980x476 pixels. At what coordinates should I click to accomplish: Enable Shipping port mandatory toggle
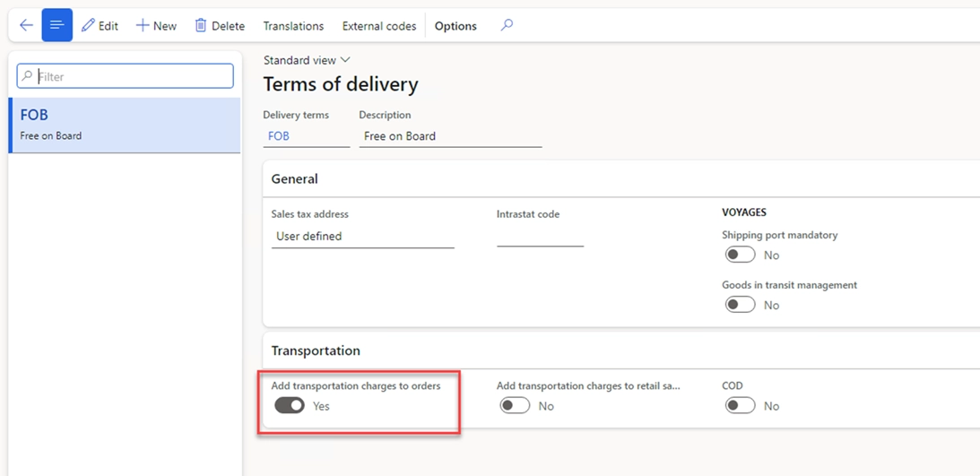pyautogui.click(x=740, y=255)
